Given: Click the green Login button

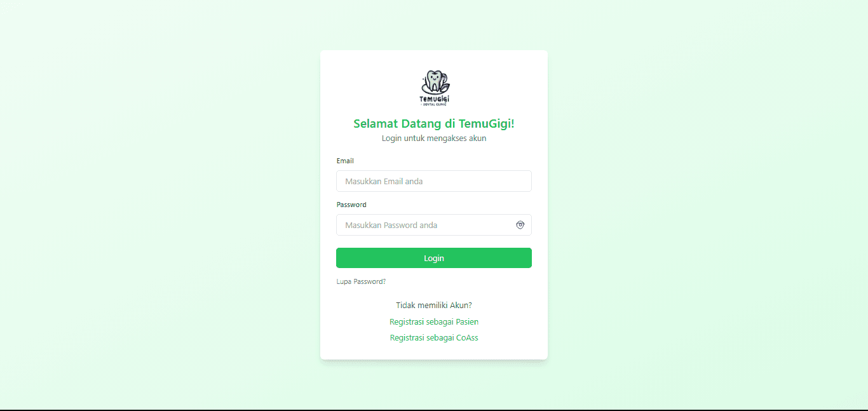Looking at the screenshot, I should 434,258.
